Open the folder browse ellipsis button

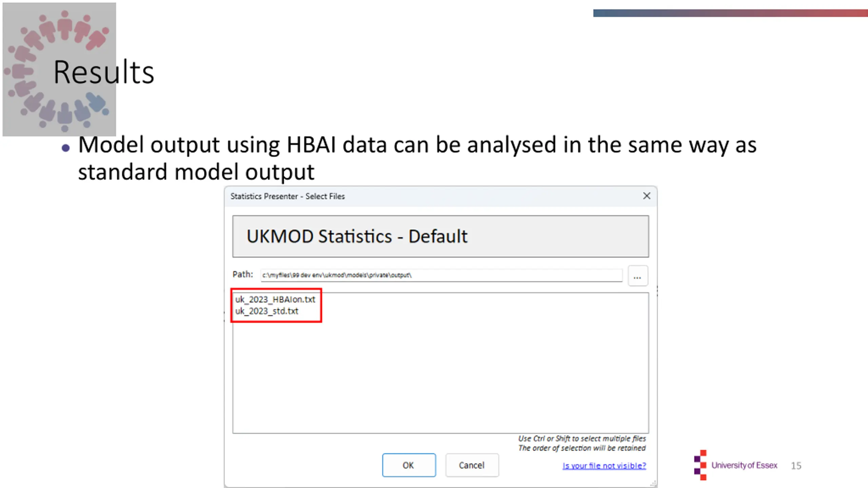click(x=637, y=276)
